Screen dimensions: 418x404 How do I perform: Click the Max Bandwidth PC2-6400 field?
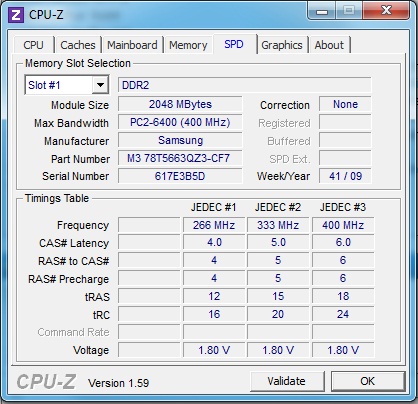pyautogui.click(x=180, y=122)
